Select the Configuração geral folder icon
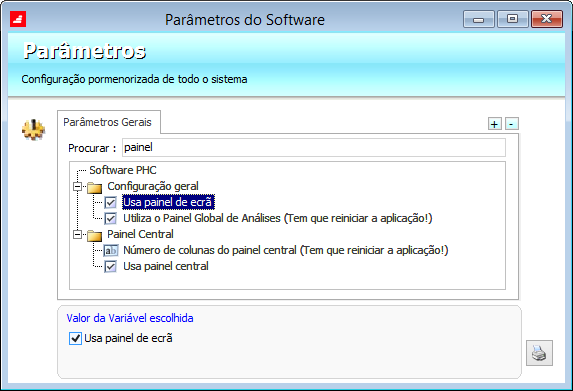 point(95,187)
